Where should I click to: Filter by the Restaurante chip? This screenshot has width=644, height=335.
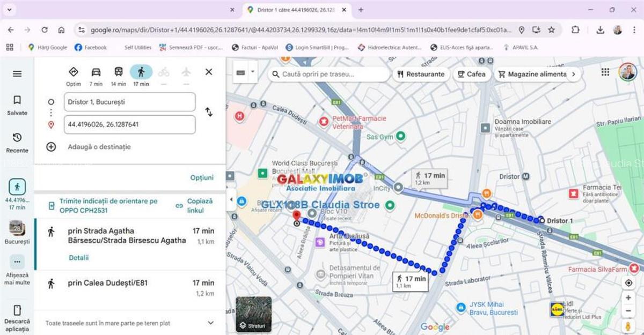click(x=421, y=74)
